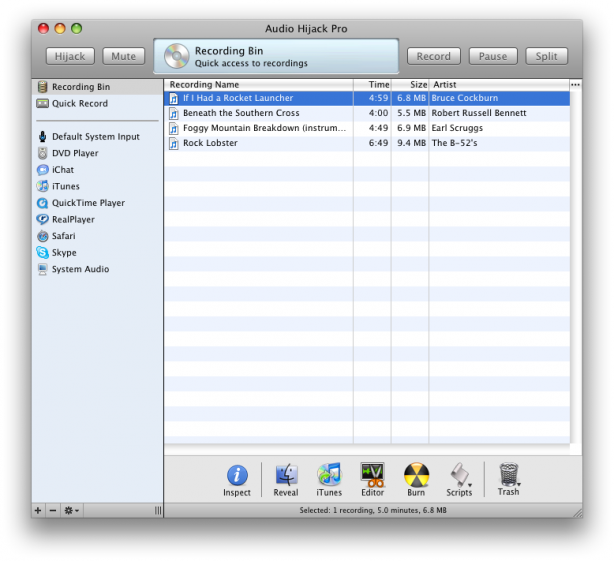
Task: Click the Pause button
Action: [x=493, y=56]
